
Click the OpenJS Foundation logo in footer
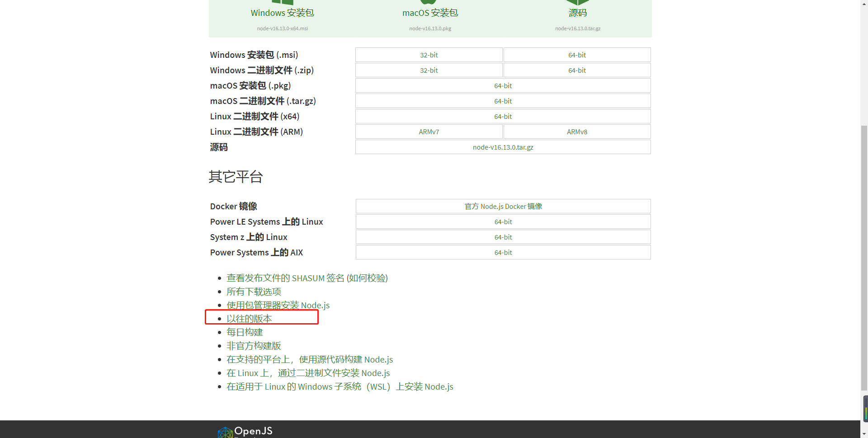click(x=245, y=432)
